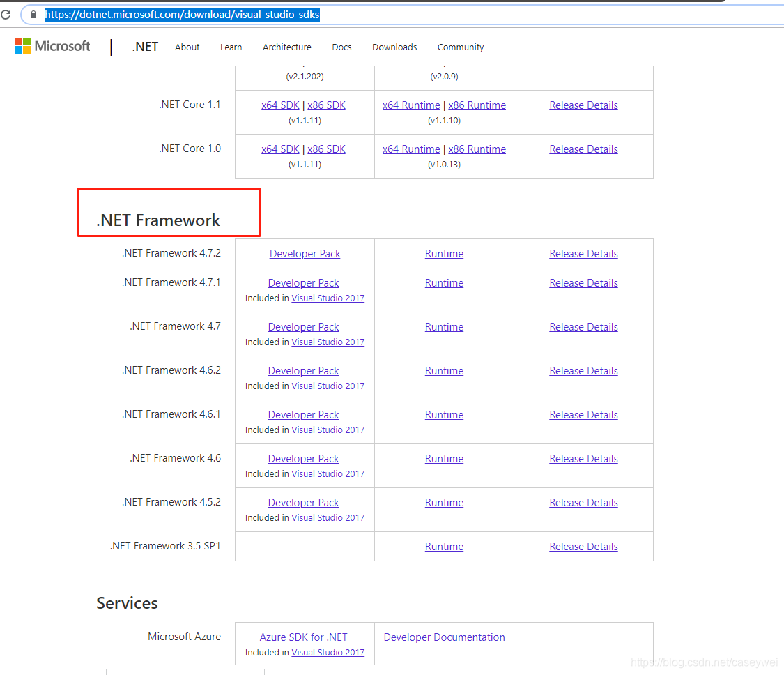Download Runtime for .NET Framework 4.6
This screenshot has width=784, height=675.
pos(444,458)
